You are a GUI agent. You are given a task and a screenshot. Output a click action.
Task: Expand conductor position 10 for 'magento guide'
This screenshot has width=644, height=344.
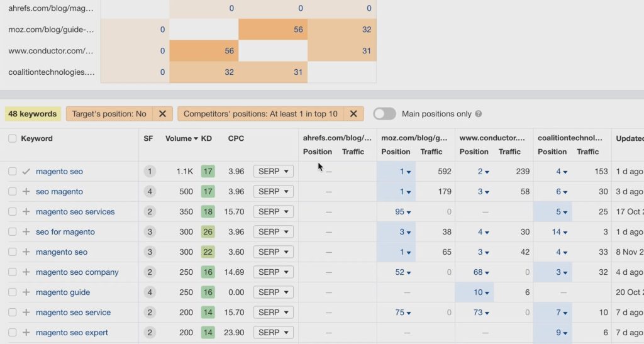coord(481,292)
